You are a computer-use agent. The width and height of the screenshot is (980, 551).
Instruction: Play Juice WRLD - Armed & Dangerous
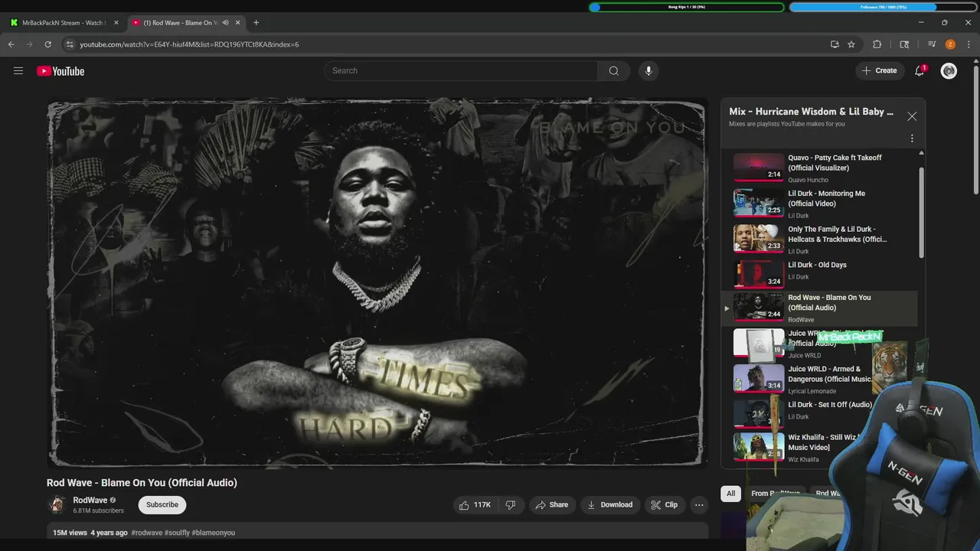(804, 380)
